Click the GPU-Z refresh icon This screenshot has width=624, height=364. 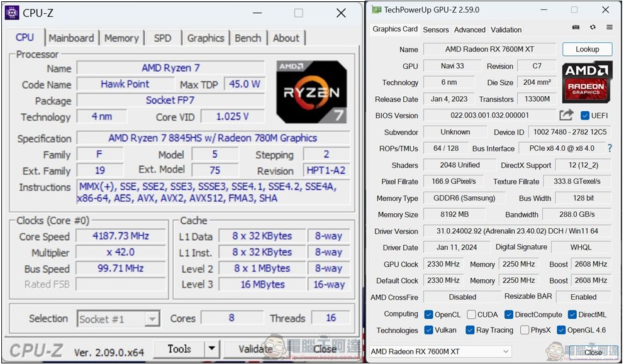[x=593, y=28]
